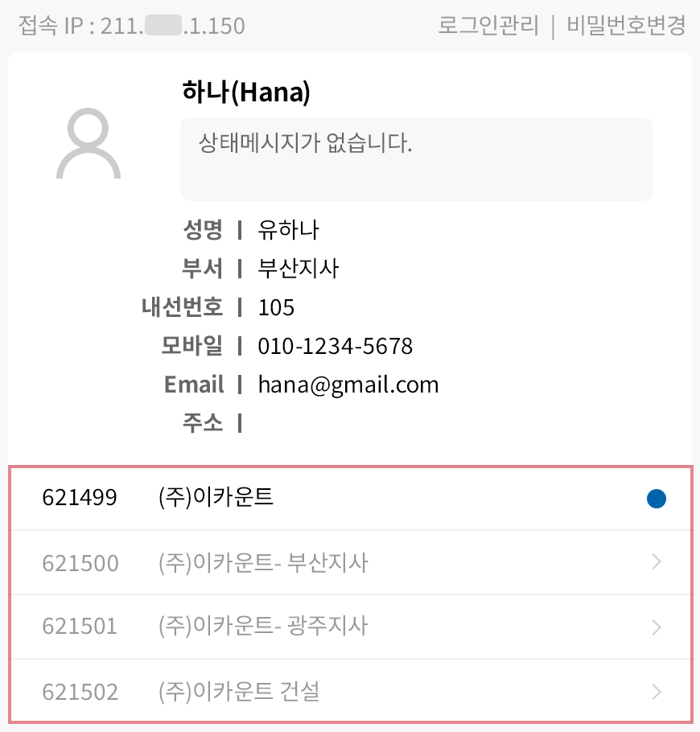This screenshot has width=700, height=732.
Task: Switch to company code 621501
Action: click(80, 627)
